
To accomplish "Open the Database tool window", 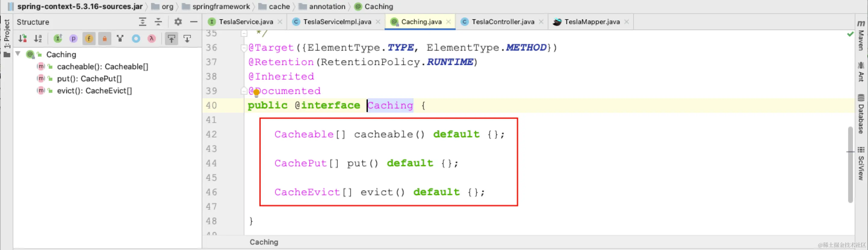I will point(861,114).
